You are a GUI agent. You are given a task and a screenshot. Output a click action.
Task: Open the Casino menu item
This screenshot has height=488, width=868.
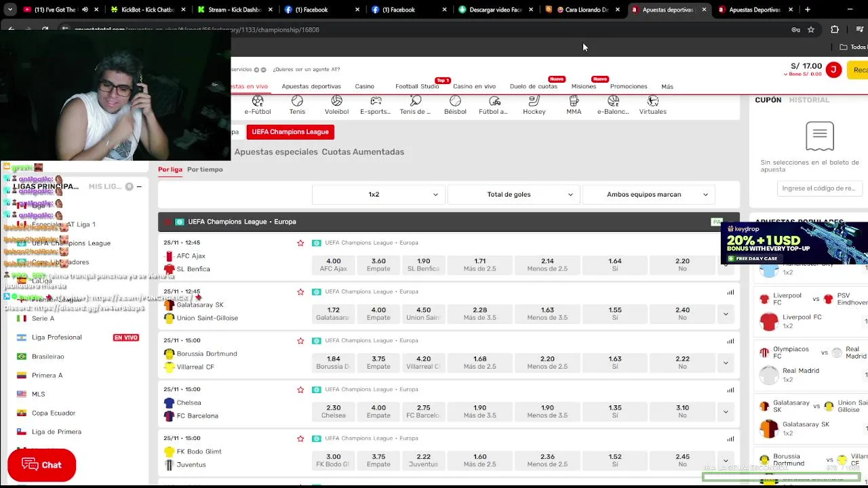[364, 87]
